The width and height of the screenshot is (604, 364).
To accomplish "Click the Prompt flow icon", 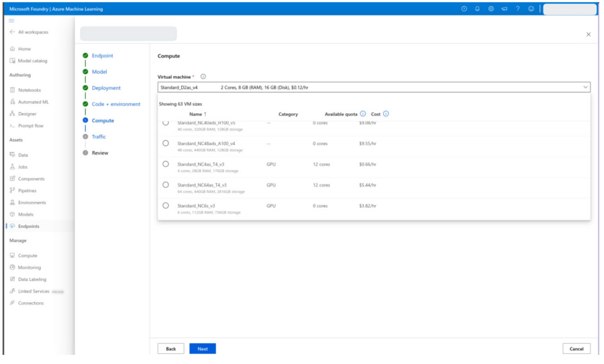I will pyautogui.click(x=12, y=126).
